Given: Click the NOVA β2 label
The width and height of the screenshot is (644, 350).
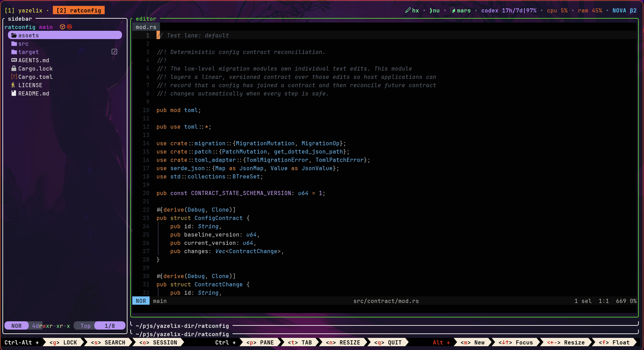Looking at the screenshot, I should coord(624,10).
